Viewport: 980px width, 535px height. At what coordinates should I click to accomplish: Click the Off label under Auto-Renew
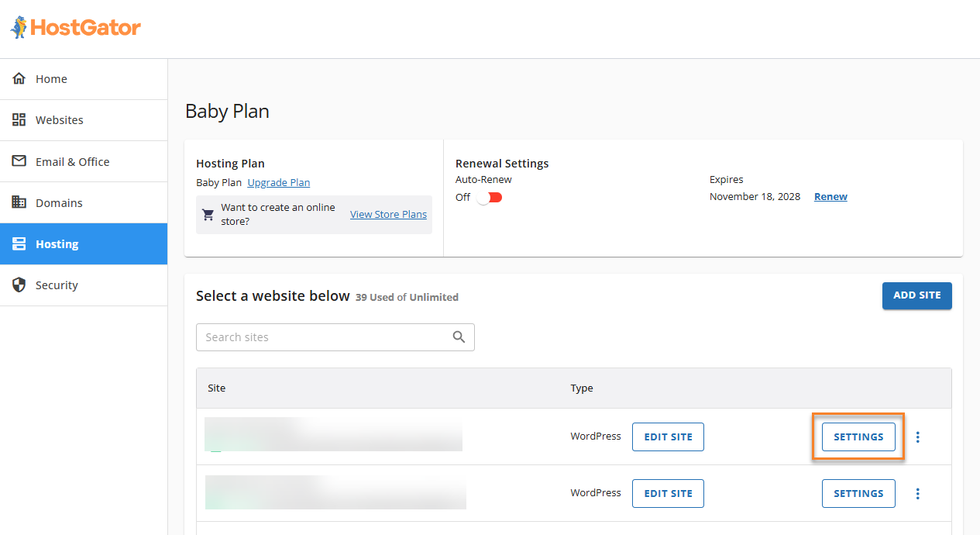click(462, 198)
